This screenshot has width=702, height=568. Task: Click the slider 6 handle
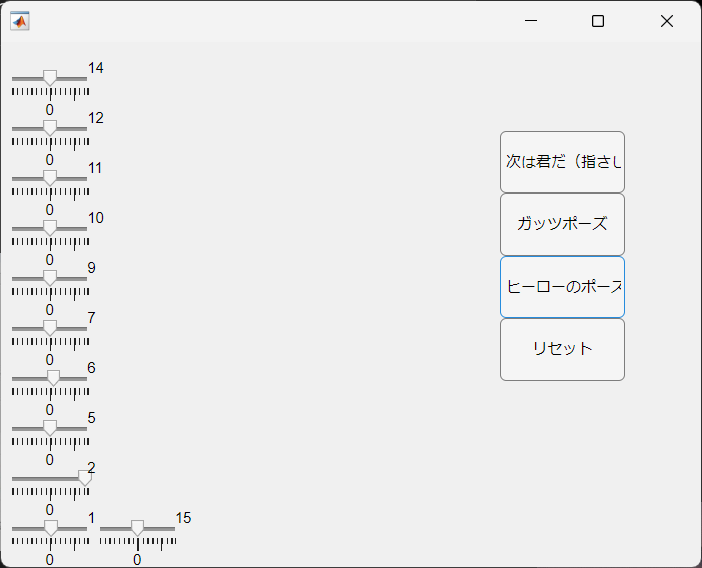click(53, 378)
